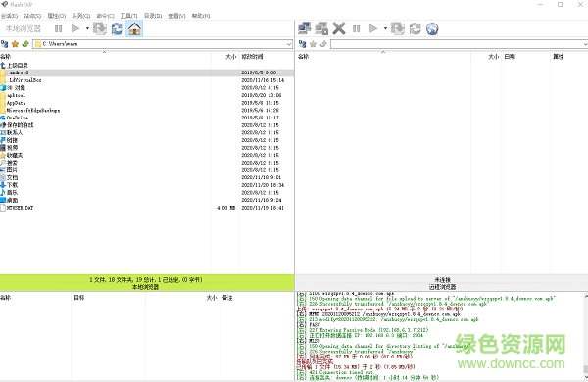
Task: Click the remote Disconnect computers icon
Action: 321,28
